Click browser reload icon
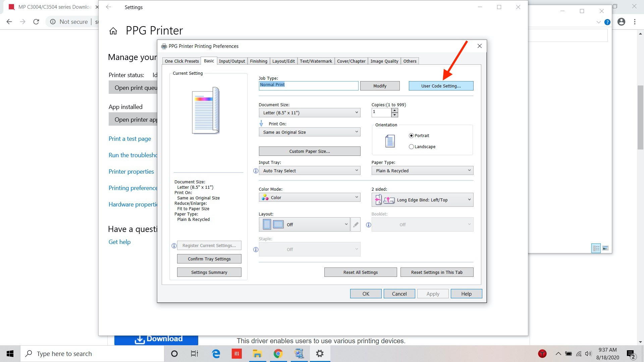Screen dimensions: 644x362 pos(36,22)
